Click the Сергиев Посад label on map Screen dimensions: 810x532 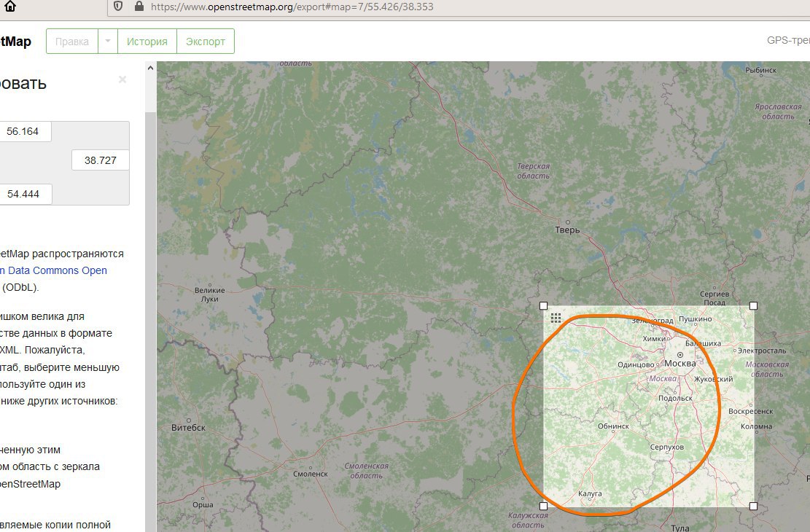(x=714, y=298)
